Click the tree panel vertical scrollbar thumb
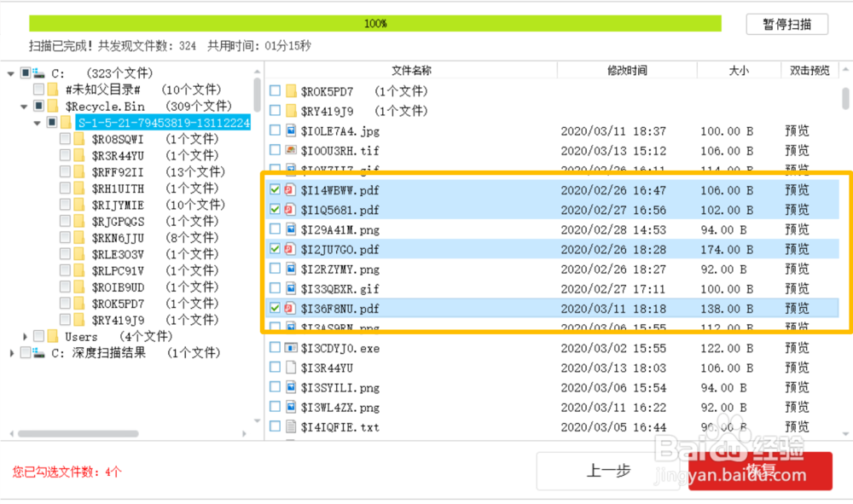The width and height of the screenshot is (853, 504). click(x=257, y=94)
